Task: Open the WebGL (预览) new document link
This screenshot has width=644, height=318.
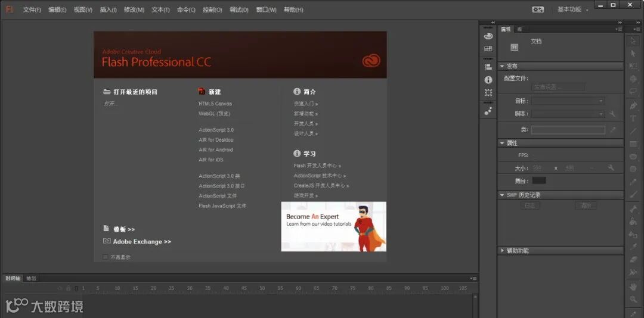Action: [x=215, y=114]
